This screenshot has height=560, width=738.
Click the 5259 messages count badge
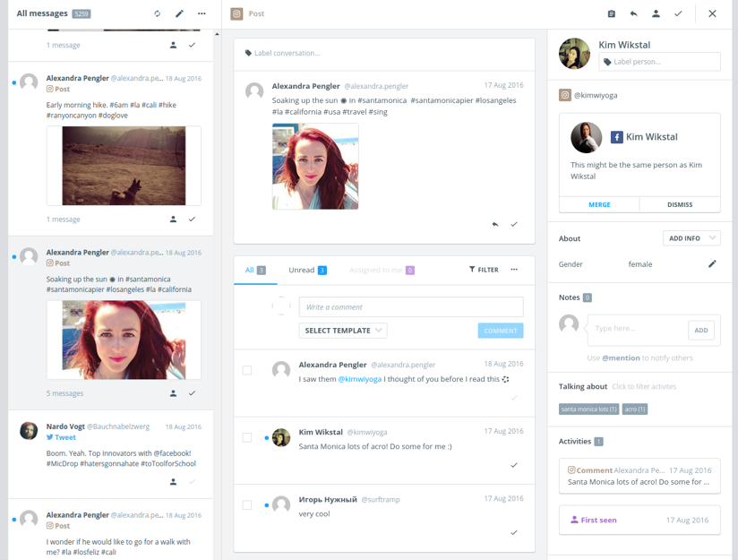click(x=82, y=14)
